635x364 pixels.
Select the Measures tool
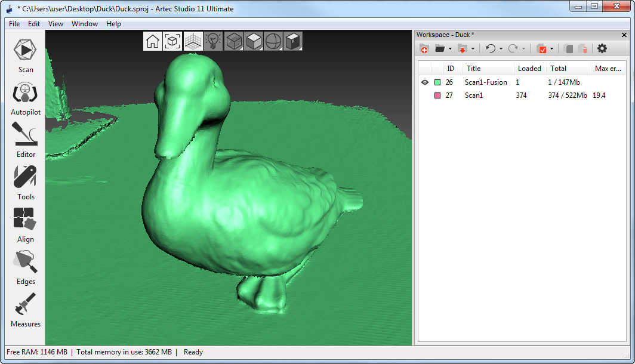26,310
